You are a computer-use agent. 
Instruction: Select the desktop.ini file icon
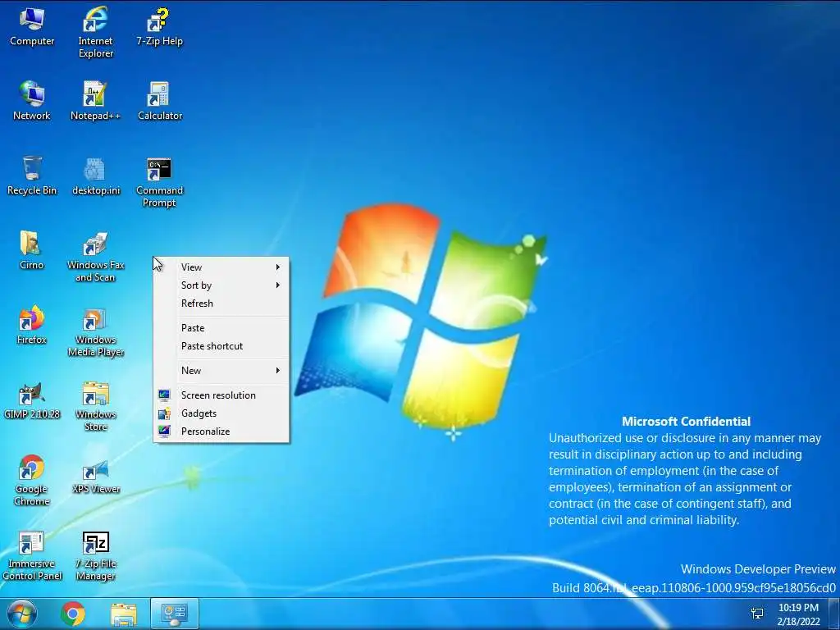click(95, 176)
